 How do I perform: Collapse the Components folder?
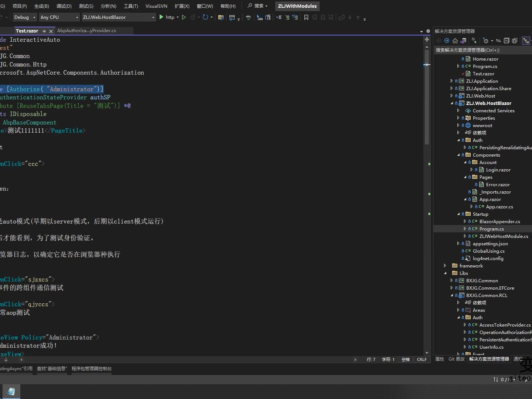(458, 155)
